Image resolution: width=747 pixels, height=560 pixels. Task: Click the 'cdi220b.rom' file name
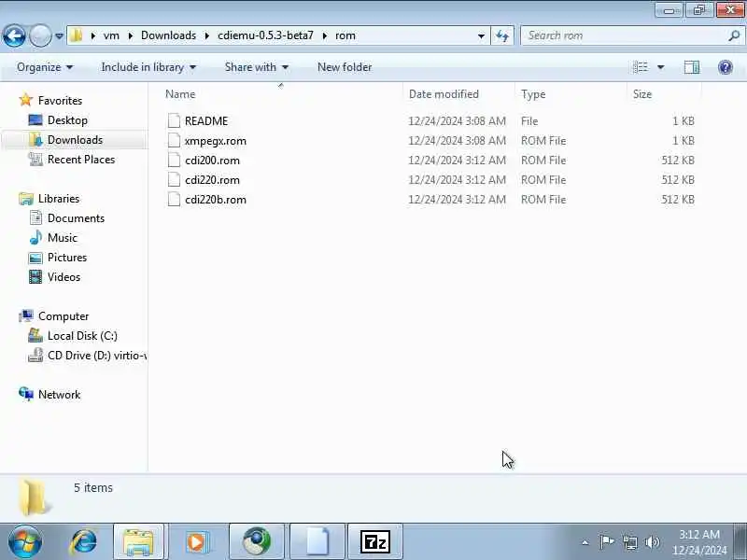point(216,200)
